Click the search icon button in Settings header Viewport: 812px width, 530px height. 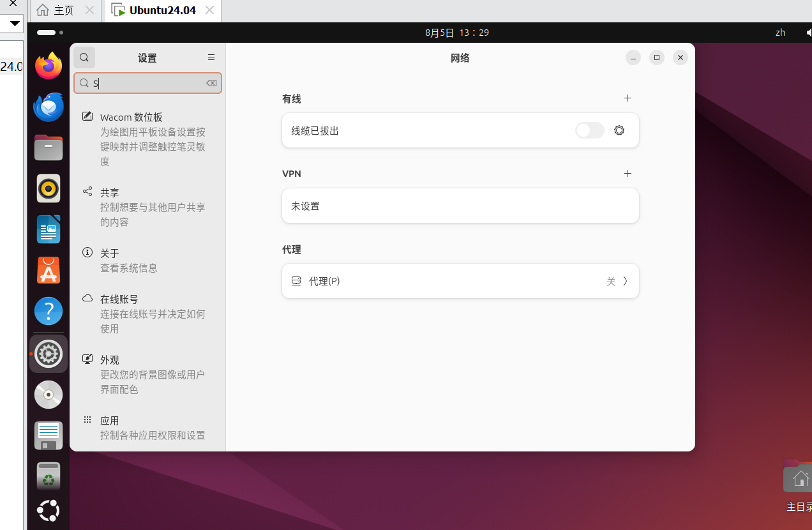84,57
